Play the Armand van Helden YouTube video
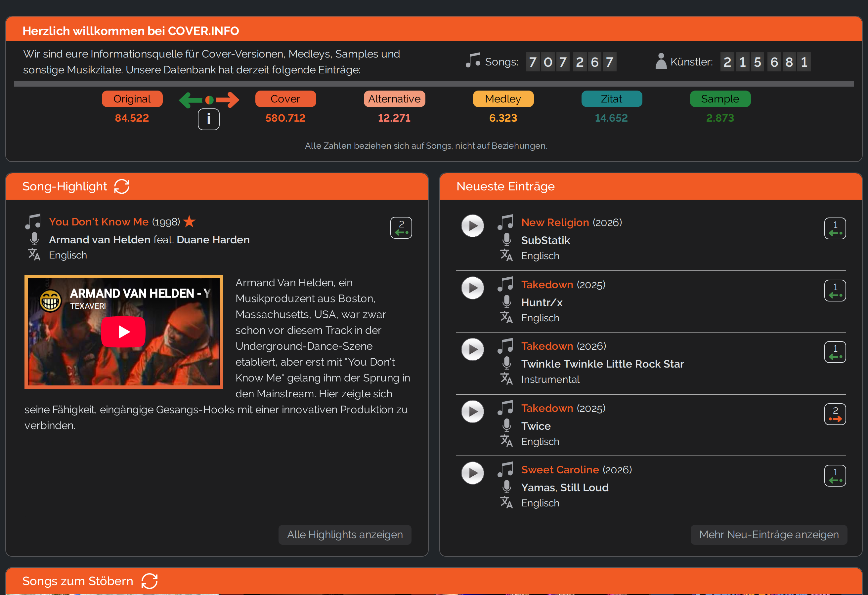 (x=123, y=332)
